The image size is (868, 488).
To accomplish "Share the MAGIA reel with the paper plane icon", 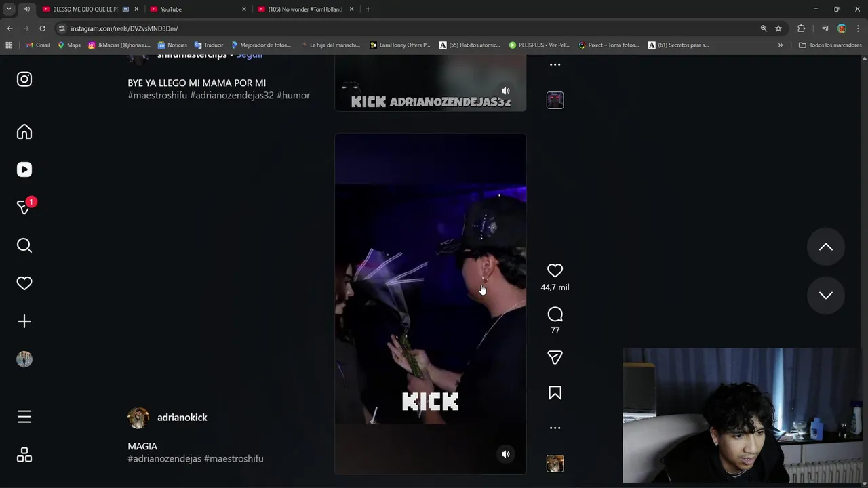I will [x=555, y=358].
